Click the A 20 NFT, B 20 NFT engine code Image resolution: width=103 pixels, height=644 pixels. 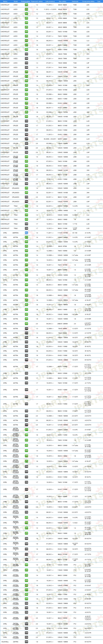point(88,324)
